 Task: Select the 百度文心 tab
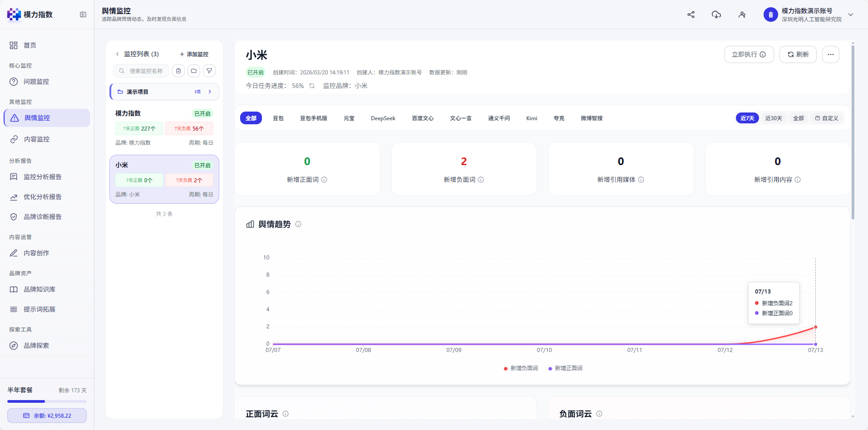(x=423, y=118)
